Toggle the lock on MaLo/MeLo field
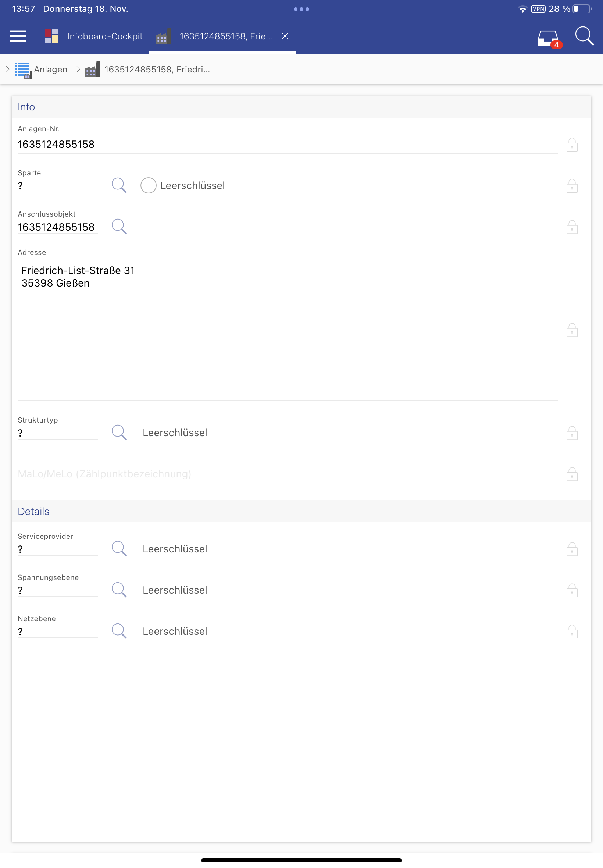The width and height of the screenshot is (603, 868). (572, 474)
